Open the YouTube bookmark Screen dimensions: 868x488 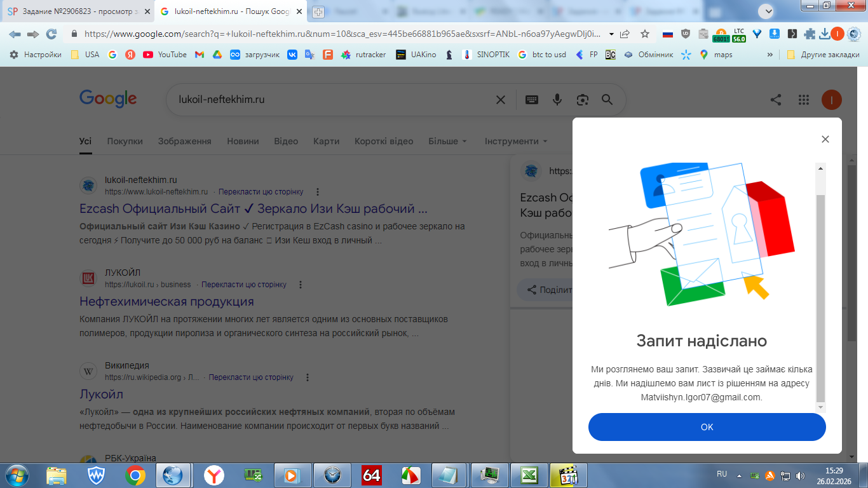click(x=165, y=55)
